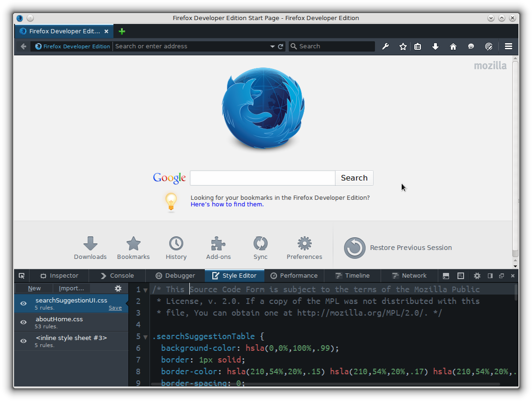Image resolution: width=532 pixels, height=401 pixels.
Task: Detach devtools into separate window
Action: point(502,276)
